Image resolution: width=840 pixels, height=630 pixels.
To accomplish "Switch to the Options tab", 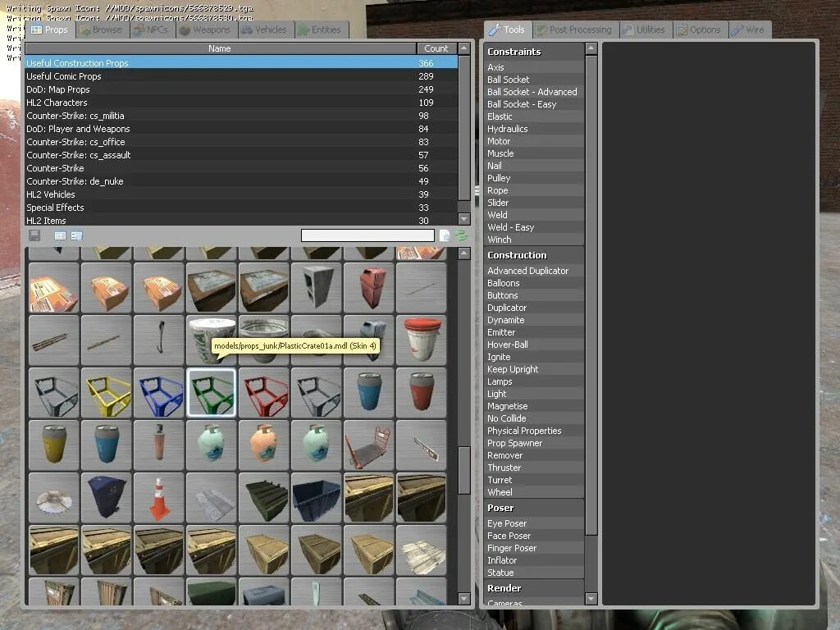I will pyautogui.click(x=700, y=30).
